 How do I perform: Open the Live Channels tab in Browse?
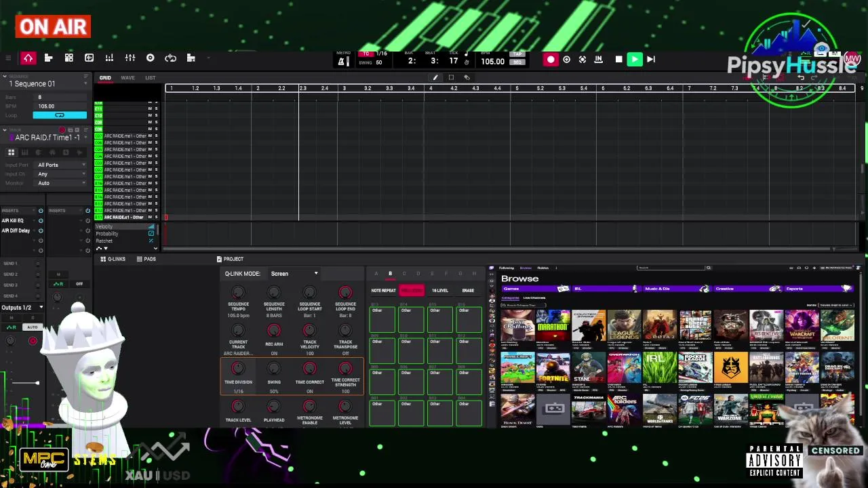pyautogui.click(x=534, y=298)
